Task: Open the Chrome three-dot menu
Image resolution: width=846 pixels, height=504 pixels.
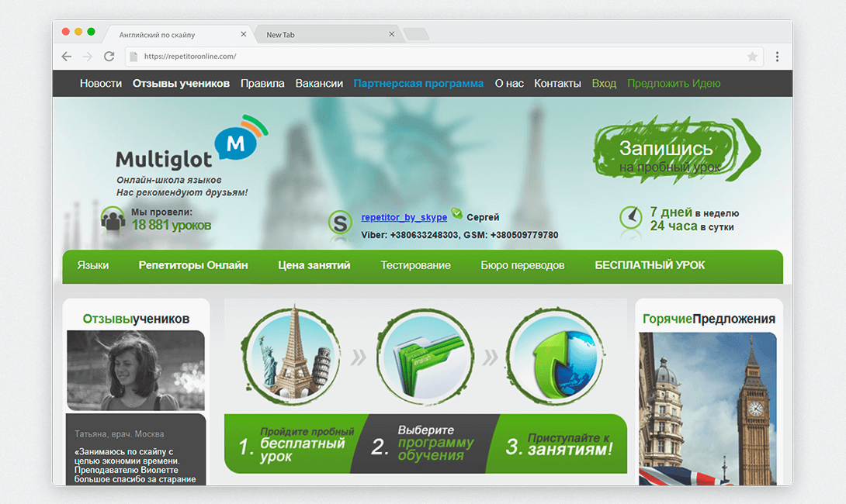Action: tap(777, 57)
